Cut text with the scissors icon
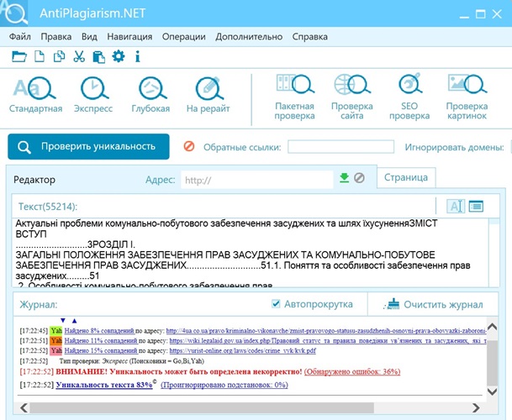Viewport: 512px width, 420px height. 79,56
